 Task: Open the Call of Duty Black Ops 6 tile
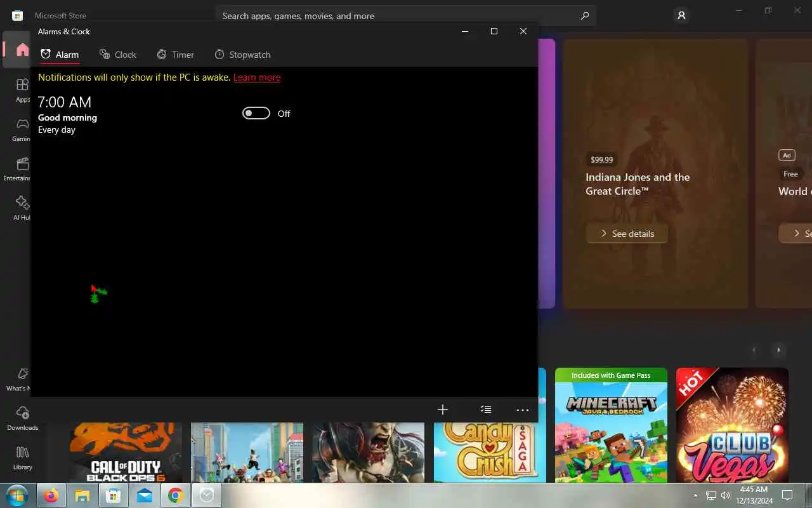tap(126, 452)
